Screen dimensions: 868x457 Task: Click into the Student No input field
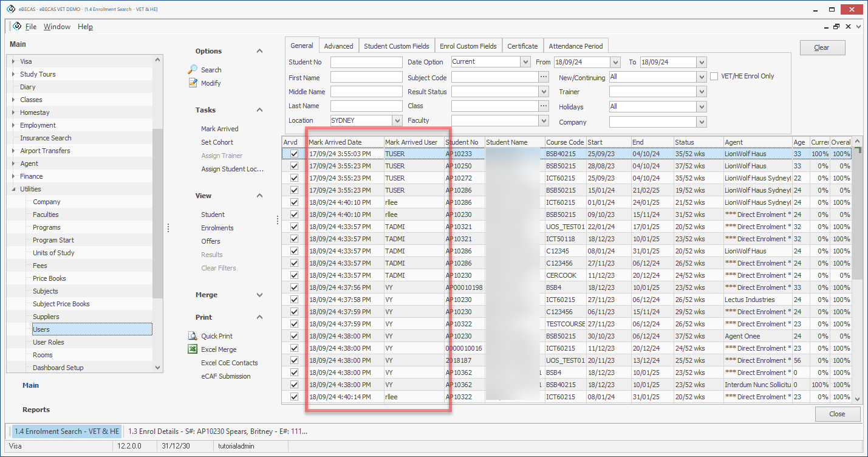[x=366, y=62]
